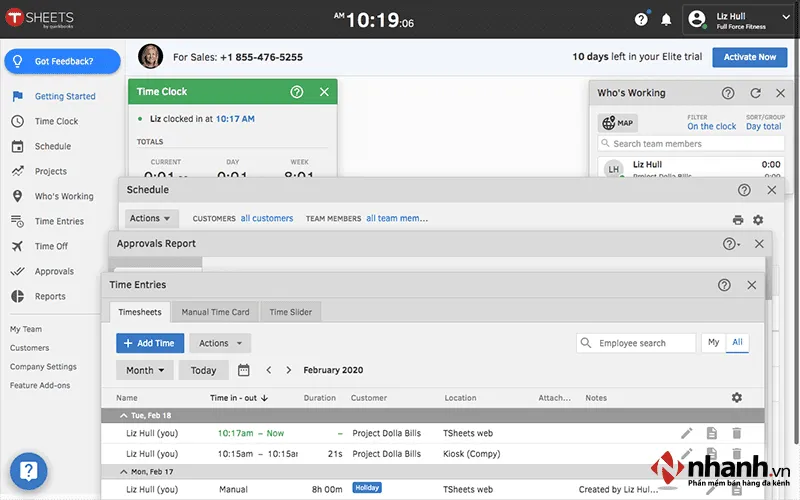This screenshot has height=500, width=800.
Task: Open the Month view dropdown
Action: [x=145, y=370]
